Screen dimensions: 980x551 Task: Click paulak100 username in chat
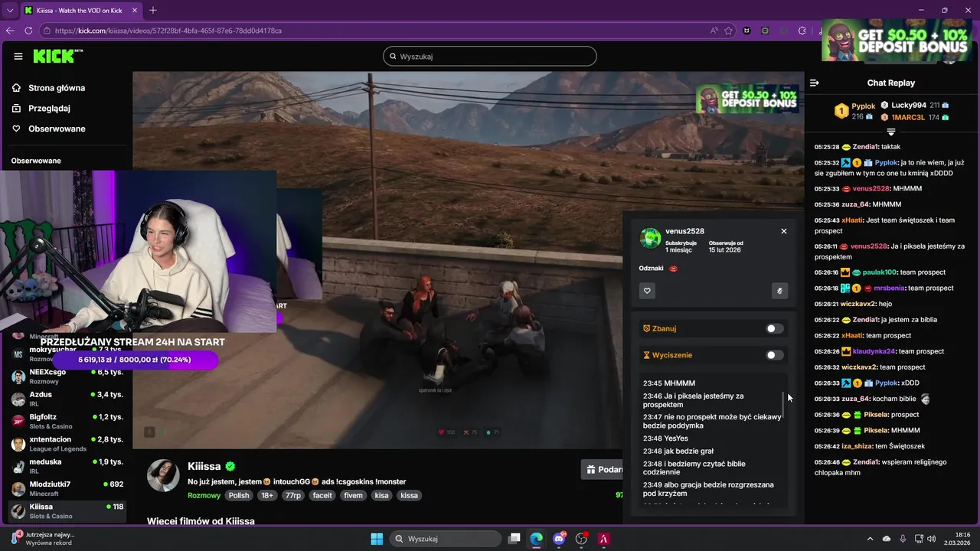(879, 272)
